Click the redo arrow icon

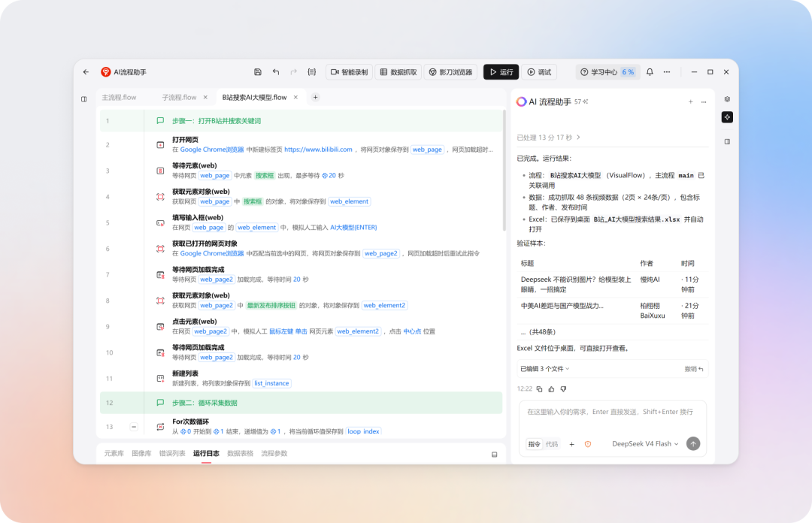click(x=294, y=72)
